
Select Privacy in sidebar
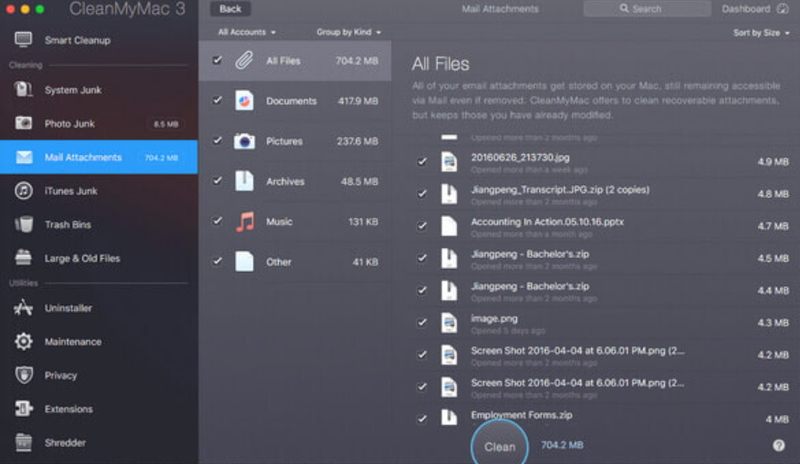98,375
